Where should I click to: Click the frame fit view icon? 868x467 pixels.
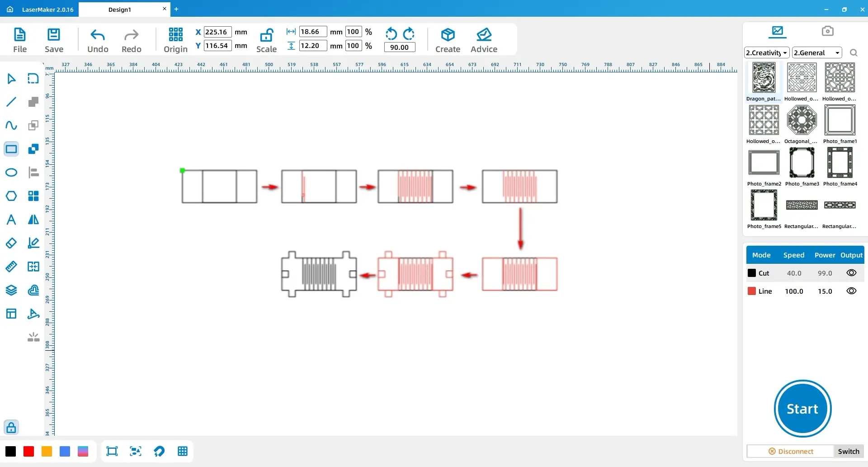[112, 451]
